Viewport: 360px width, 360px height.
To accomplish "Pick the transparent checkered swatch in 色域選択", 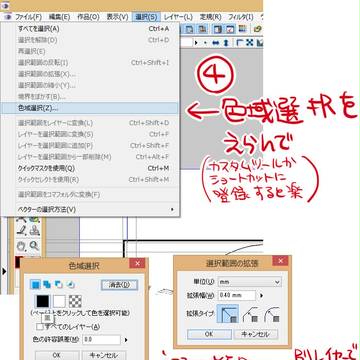I will 75,301.
